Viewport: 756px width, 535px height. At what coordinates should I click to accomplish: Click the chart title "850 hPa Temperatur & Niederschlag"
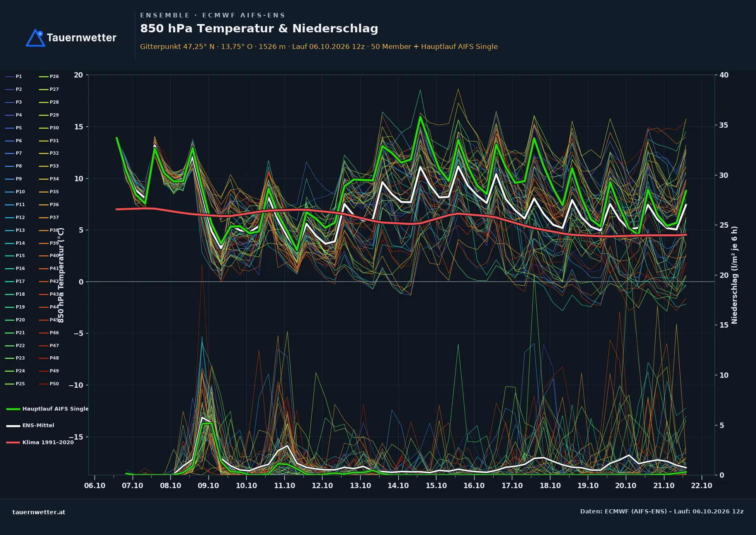click(x=259, y=28)
